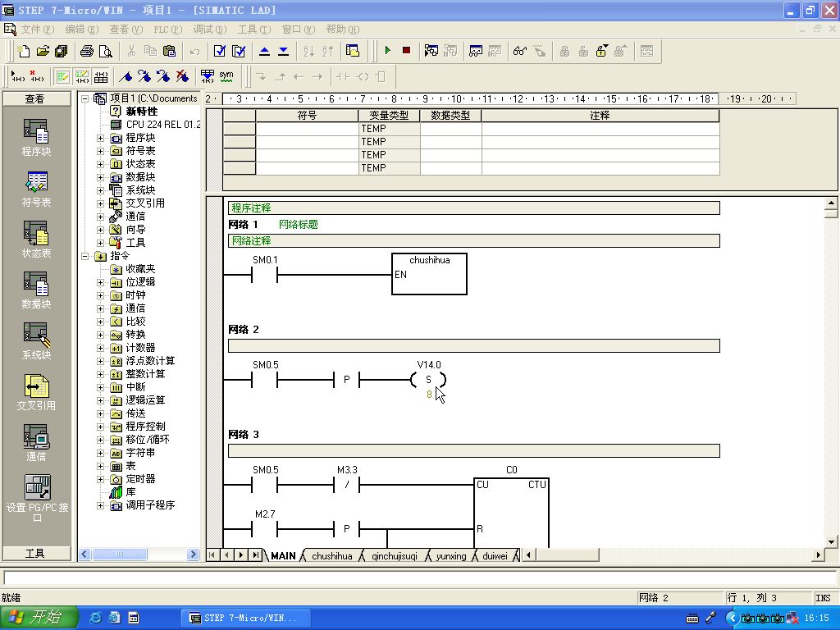The image size is (840, 630).
Task: Click the red Stop PLC button
Action: 406,51
